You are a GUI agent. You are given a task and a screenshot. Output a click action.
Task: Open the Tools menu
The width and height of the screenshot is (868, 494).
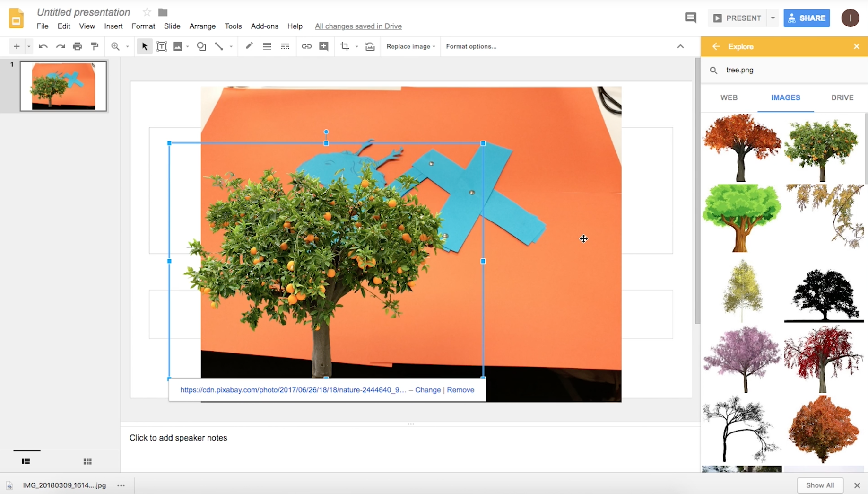click(233, 26)
